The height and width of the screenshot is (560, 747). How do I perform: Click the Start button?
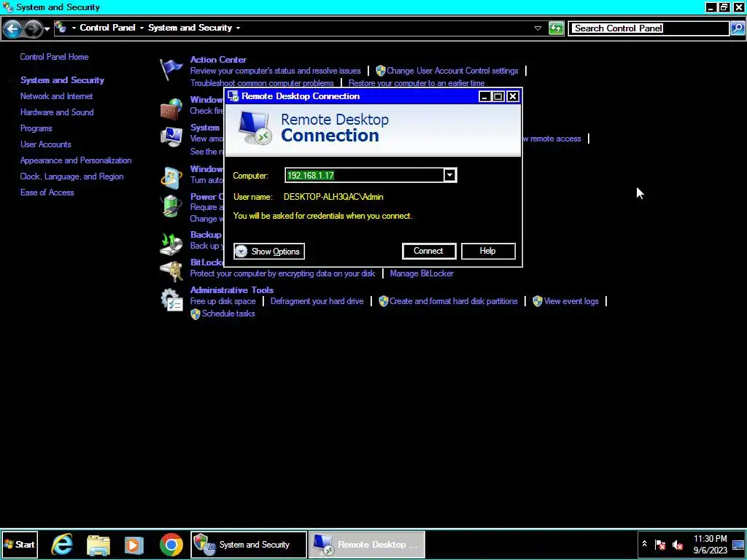pos(20,544)
